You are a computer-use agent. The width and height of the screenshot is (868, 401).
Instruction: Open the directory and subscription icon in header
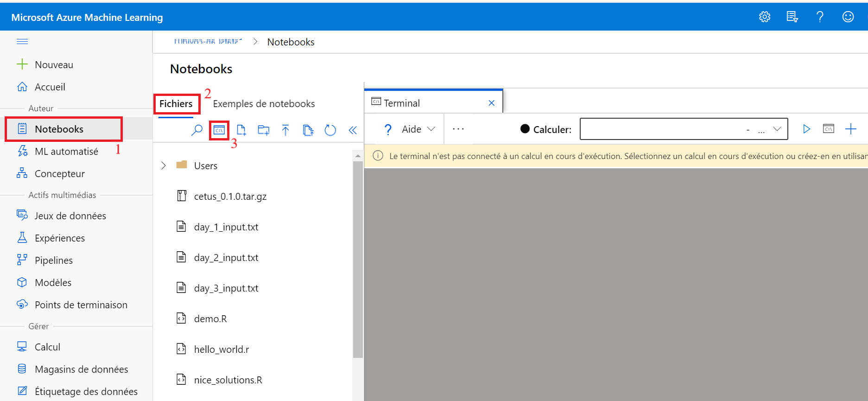[792, 17]
